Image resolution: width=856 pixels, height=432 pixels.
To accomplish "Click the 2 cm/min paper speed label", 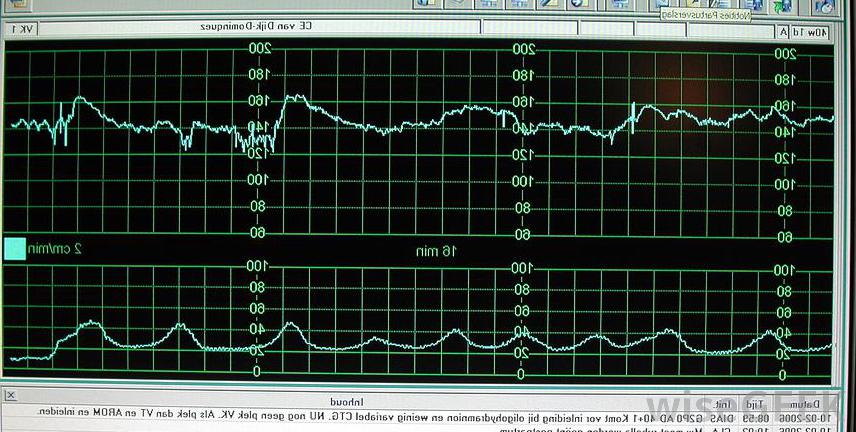I will click(x=61, y=249).
